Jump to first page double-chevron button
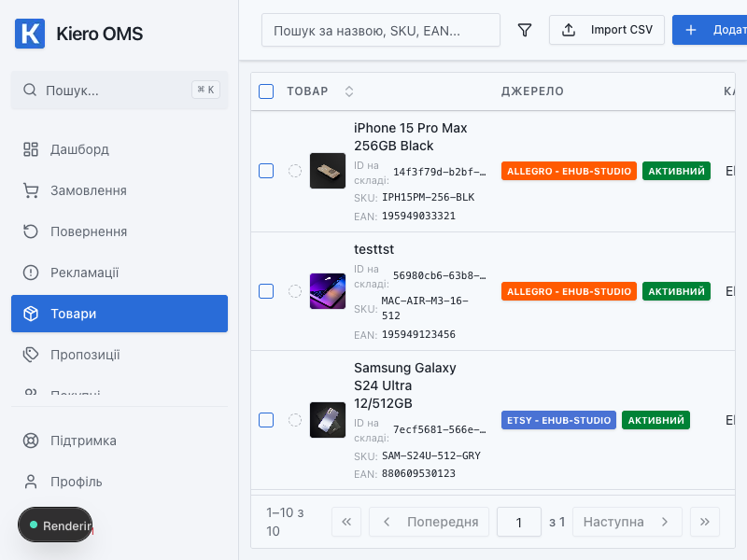The width and height of the screenshot is (747, 560). pos(346,522)
